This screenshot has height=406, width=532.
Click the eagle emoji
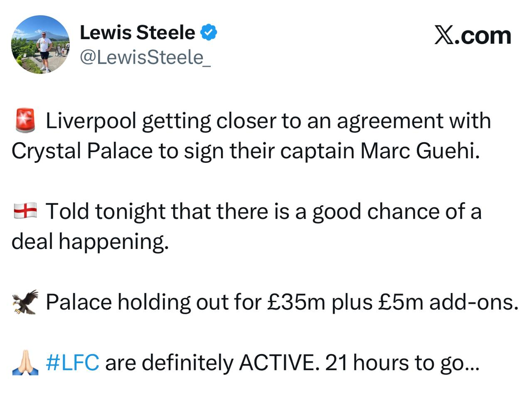25,302
